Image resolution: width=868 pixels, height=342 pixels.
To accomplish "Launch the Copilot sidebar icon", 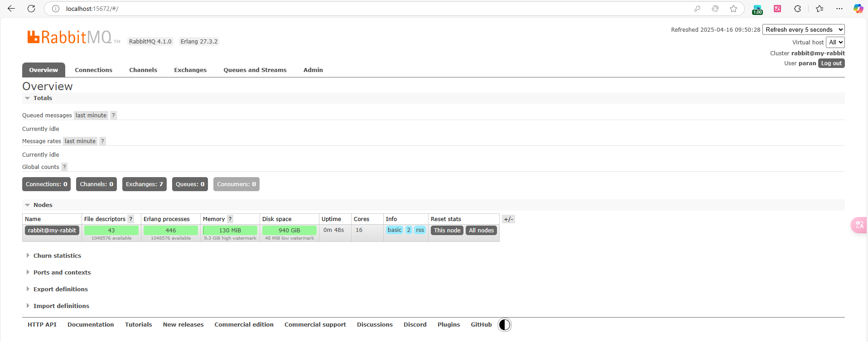I will pos(858,9).
